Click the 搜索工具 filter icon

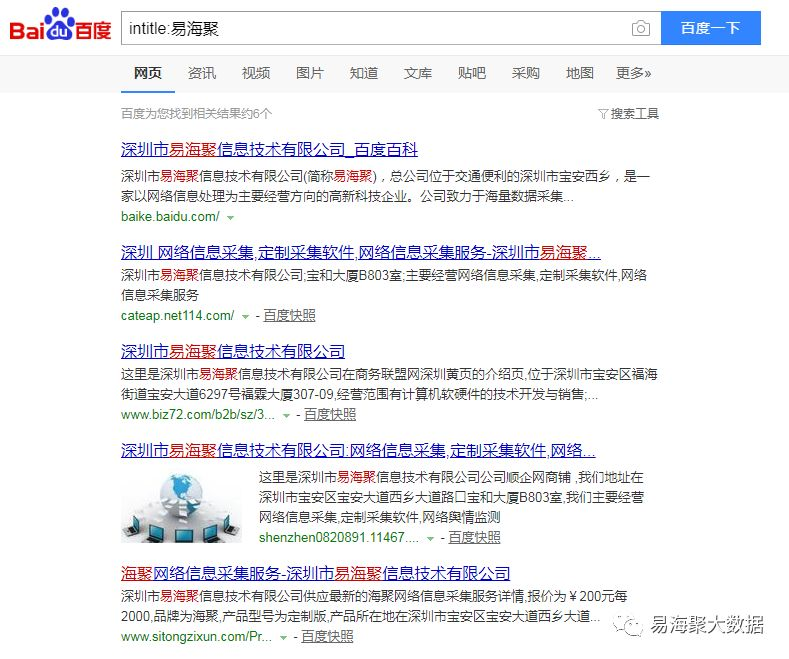pos(603,114)
